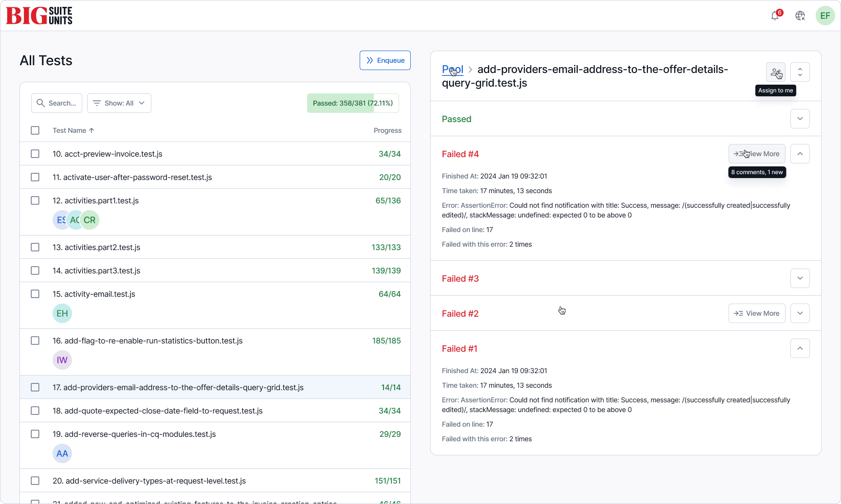
Task: Expand the Passed section
Action: coord(800,119)
